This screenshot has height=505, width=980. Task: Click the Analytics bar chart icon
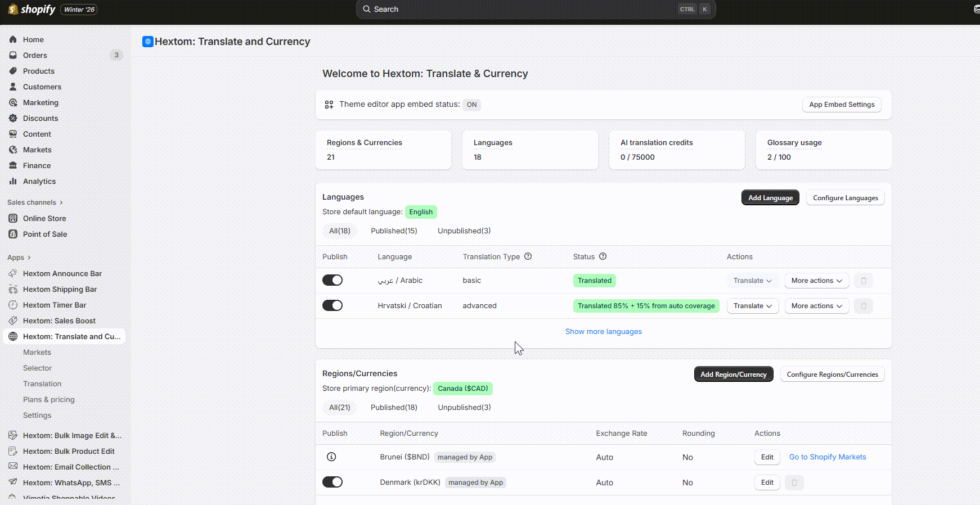(x=13, y=181)
